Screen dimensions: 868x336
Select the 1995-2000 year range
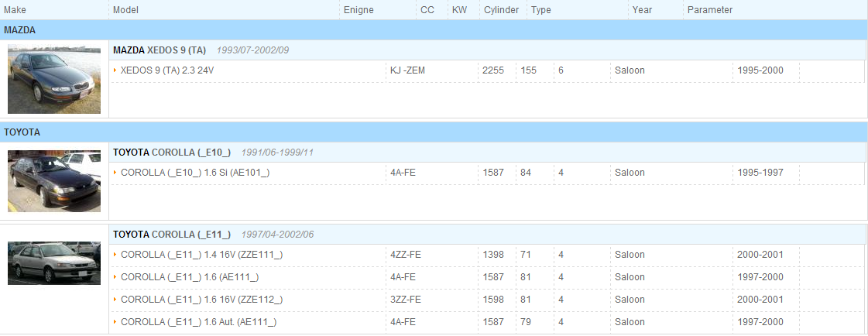(x=760, y=70)
